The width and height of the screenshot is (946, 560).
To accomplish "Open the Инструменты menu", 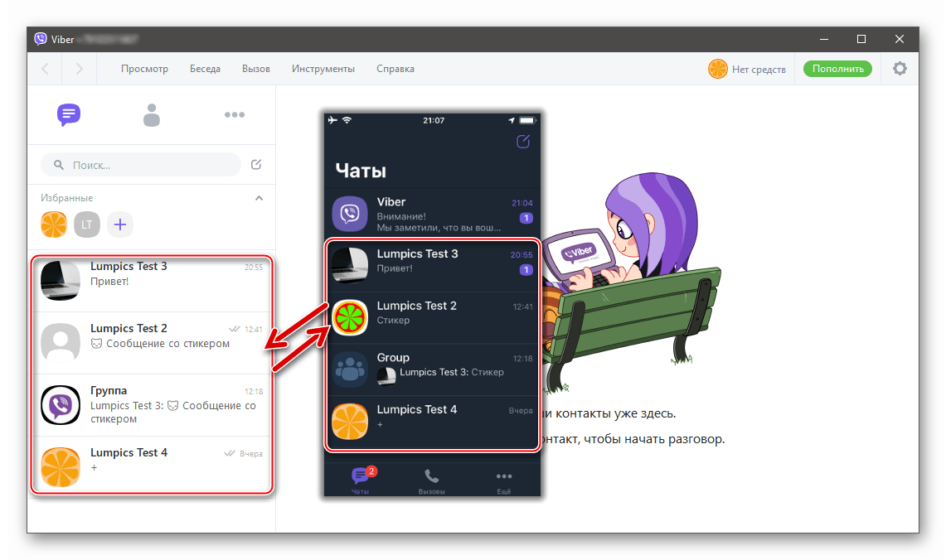I will tap(323, 69).
